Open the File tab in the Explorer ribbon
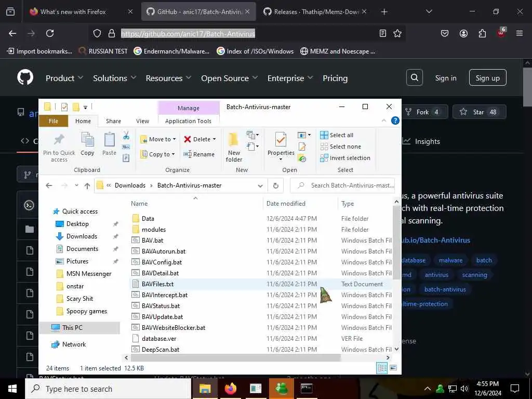The width and height of the screenshot is (532, 399). coord(54,121)
